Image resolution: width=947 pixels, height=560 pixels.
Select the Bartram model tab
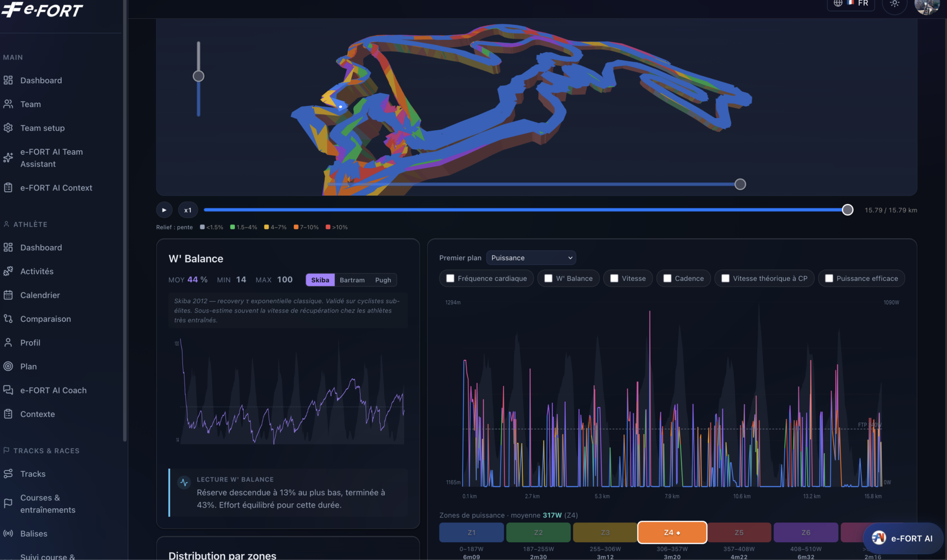352,280
